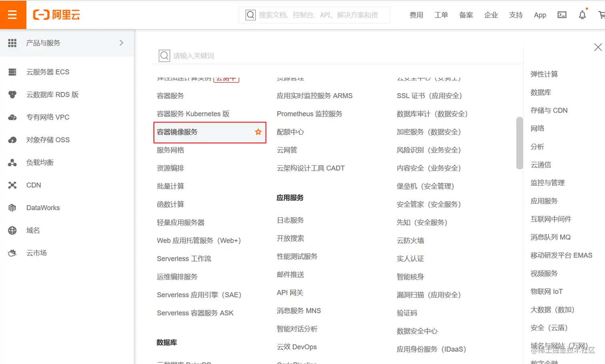Click the CDN network icon
The image size is (605, 364).
point(12,185)
